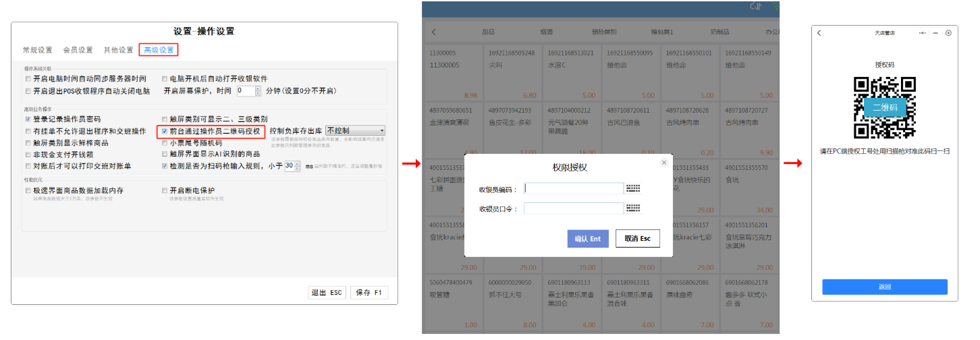Enable 开启电脑时间自动同步服务器时间 checkbox
Viewport: 980px width, 340px height.
[x=28, y=79]
